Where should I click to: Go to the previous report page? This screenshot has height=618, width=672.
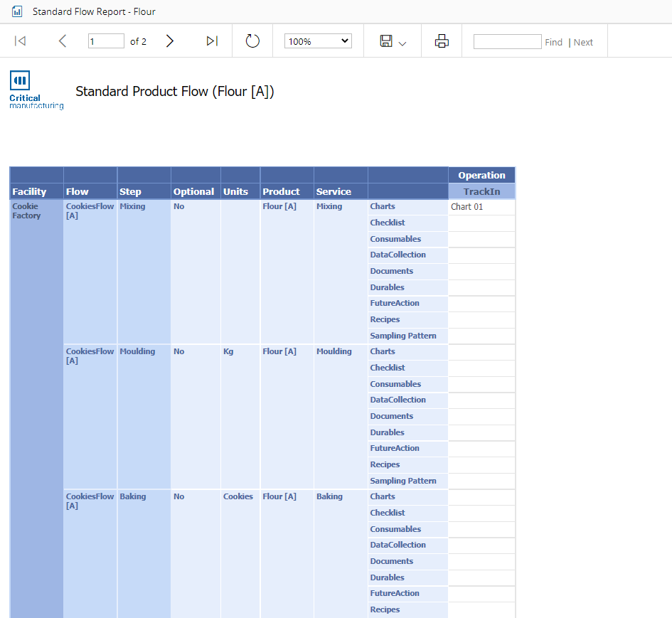pyautogui.click(x=63, y=41)
